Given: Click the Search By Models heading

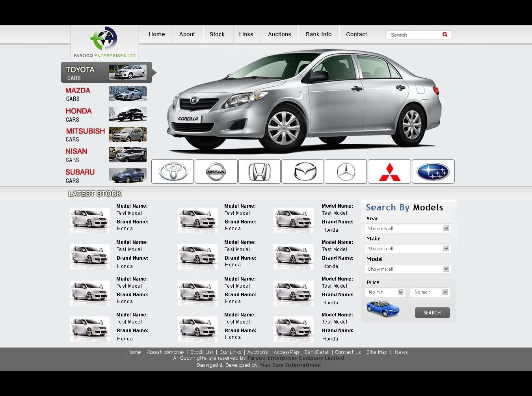Looking at the screenshot, I should pyautogui.click(x=404, y=208).
